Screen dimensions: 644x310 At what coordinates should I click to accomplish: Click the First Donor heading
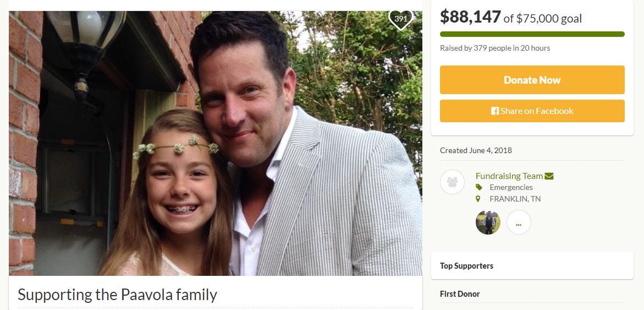tap(460, 294)
